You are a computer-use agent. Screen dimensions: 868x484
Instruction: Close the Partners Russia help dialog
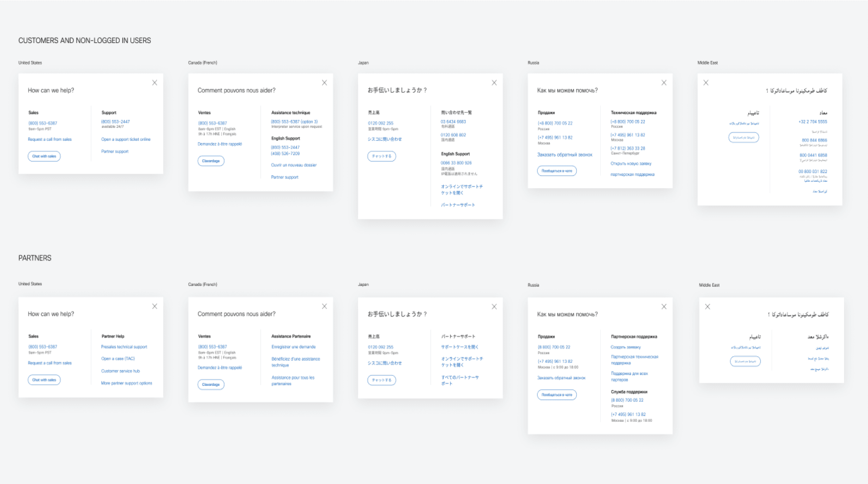tap(664, 307)
